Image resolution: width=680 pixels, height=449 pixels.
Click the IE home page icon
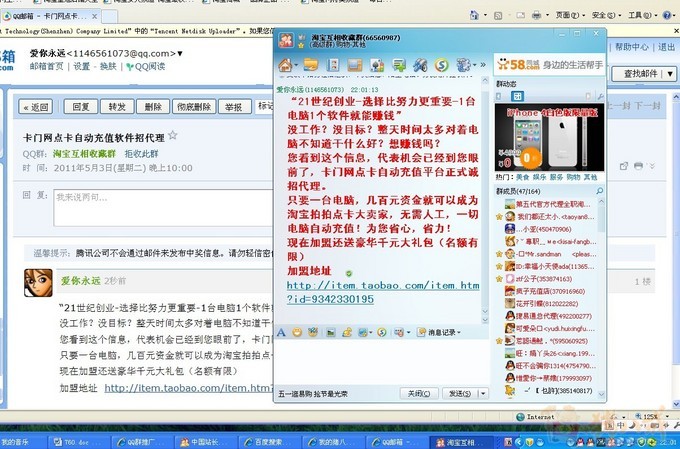tap(474, 15)
